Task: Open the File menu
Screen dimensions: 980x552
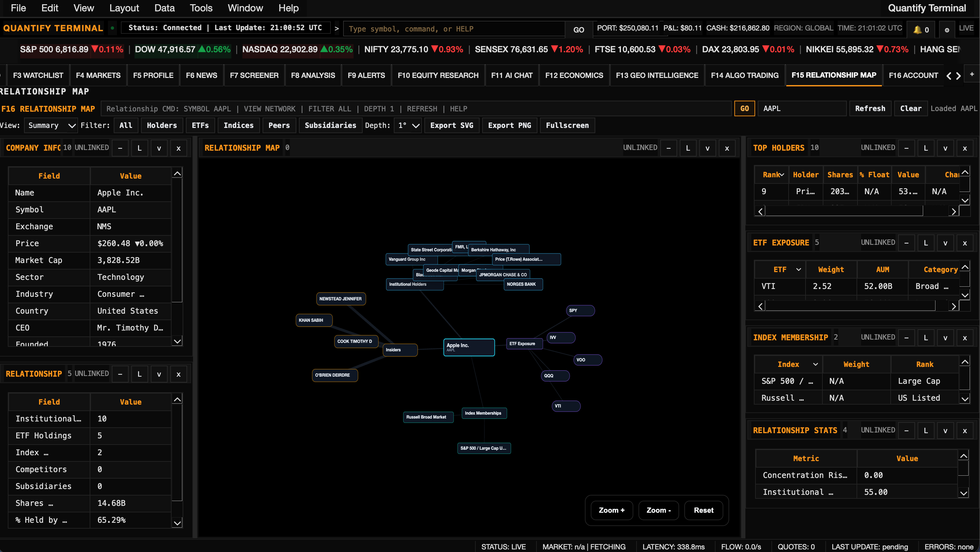Action: 18,8
